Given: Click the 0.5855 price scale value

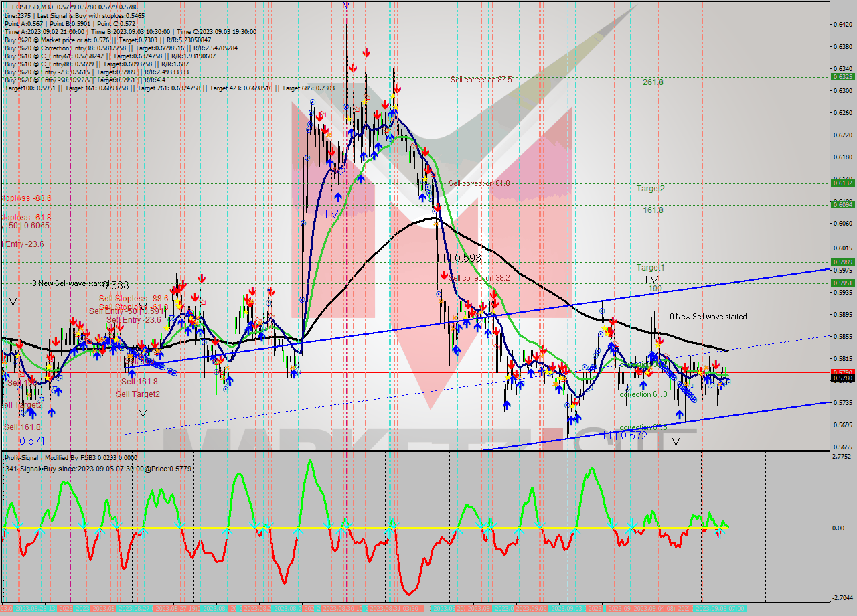Looking at the screenshot, I should tap(842, 337).
